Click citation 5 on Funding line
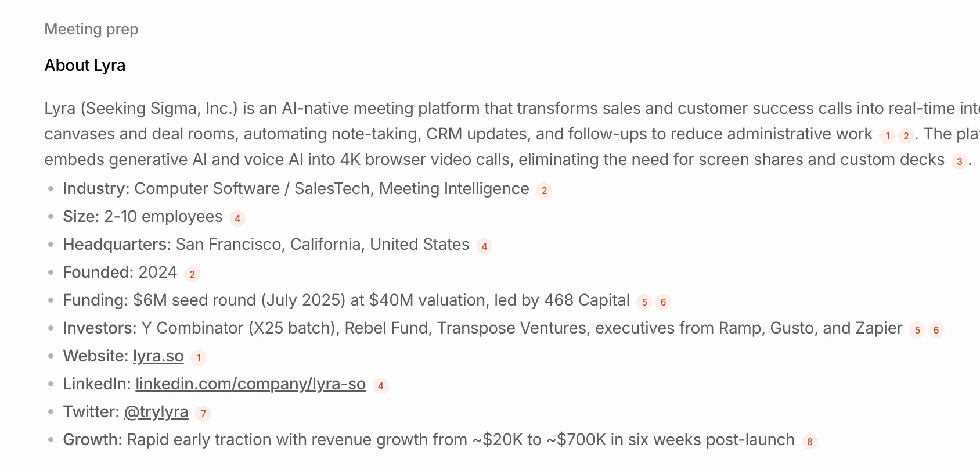 644,302
